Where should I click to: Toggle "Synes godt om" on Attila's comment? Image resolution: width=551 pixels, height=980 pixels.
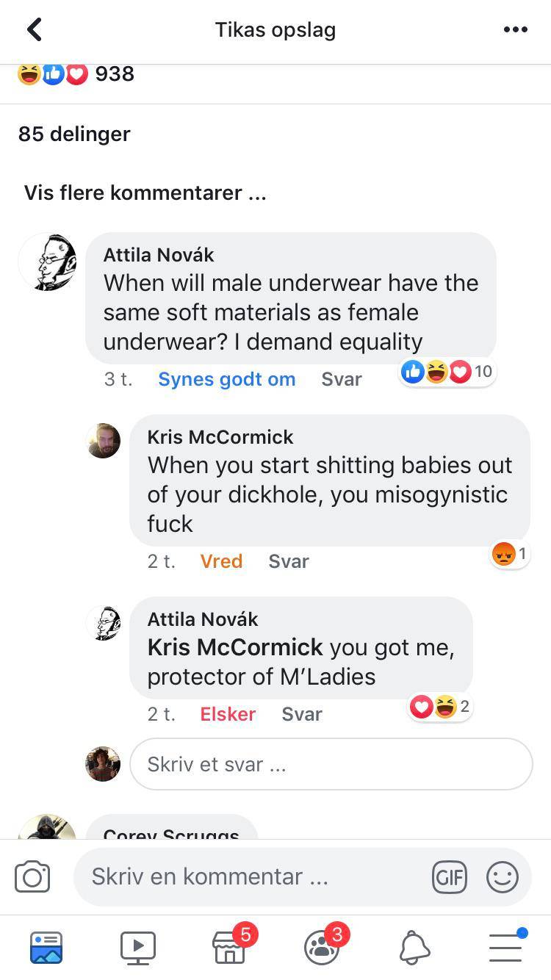coord(226,379)
